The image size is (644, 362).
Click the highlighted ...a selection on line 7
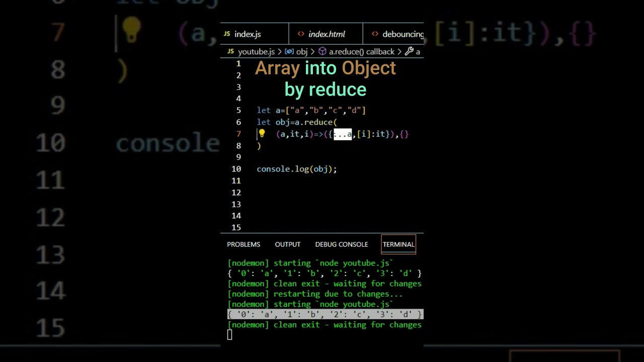[x=343, y=134]
